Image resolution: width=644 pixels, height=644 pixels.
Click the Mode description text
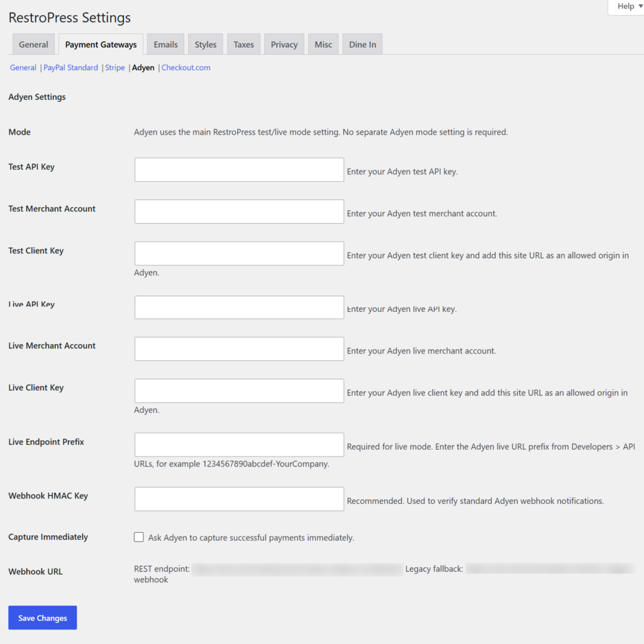coord(321,132)
